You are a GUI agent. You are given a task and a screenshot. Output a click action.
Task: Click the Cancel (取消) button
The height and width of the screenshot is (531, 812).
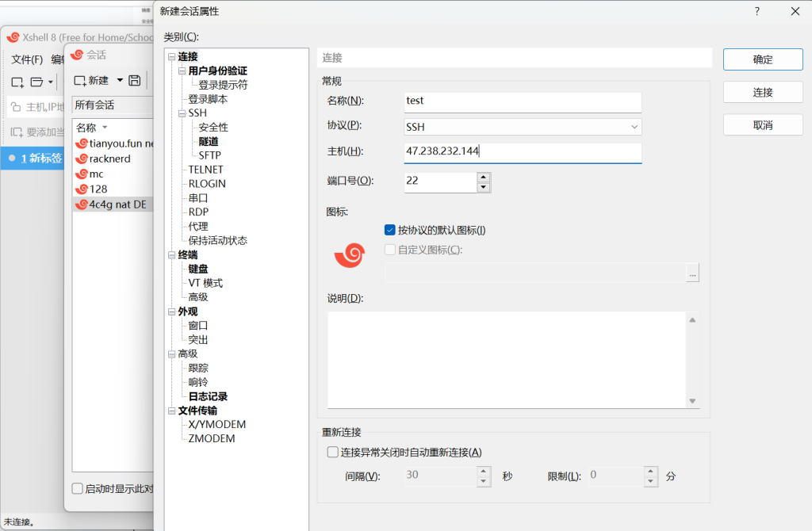[x=763, y=125]
